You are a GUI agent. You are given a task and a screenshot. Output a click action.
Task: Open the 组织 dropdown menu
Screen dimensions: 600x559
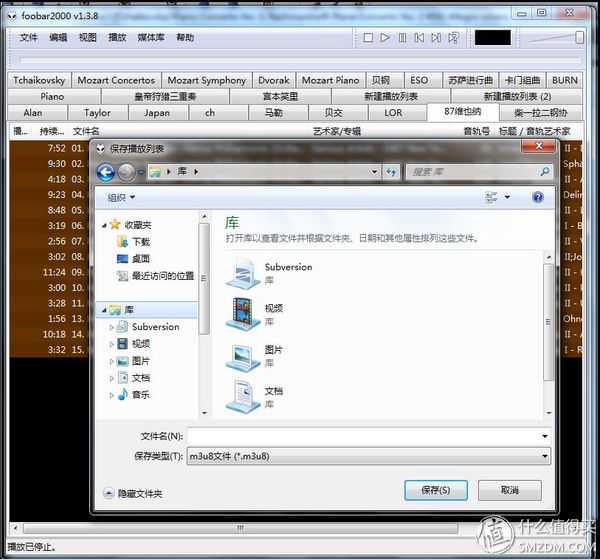(x=123, y=198)
